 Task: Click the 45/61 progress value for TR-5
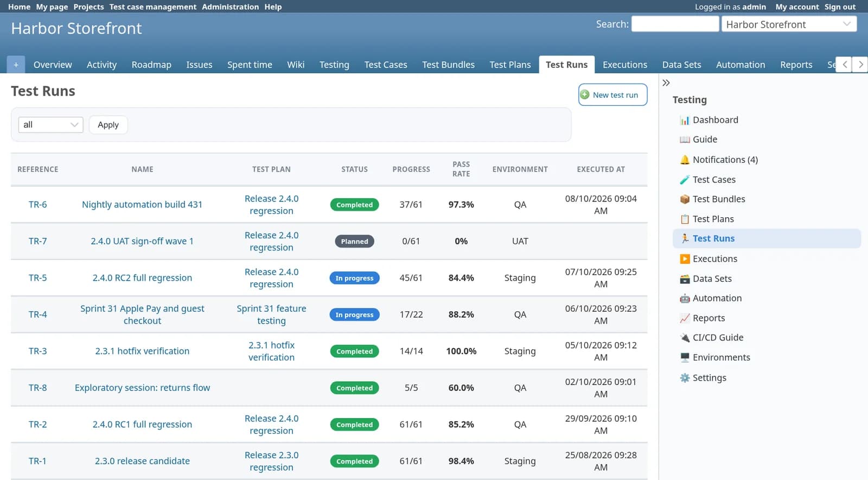411,278
